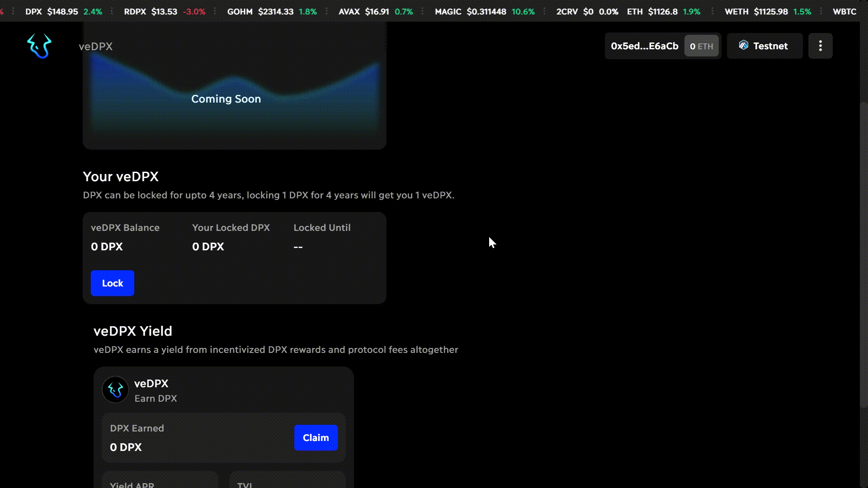Click the Dopex bull logo in the header
The width and height of the screenshot is (868, 488).
(x=39, y=46)
